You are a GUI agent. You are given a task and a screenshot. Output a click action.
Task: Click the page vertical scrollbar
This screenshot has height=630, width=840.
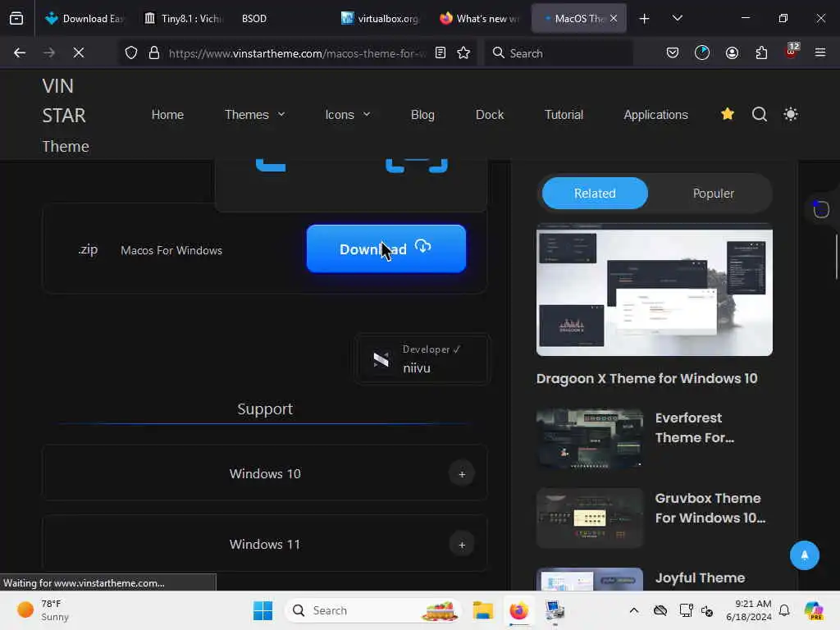point(836,257)
